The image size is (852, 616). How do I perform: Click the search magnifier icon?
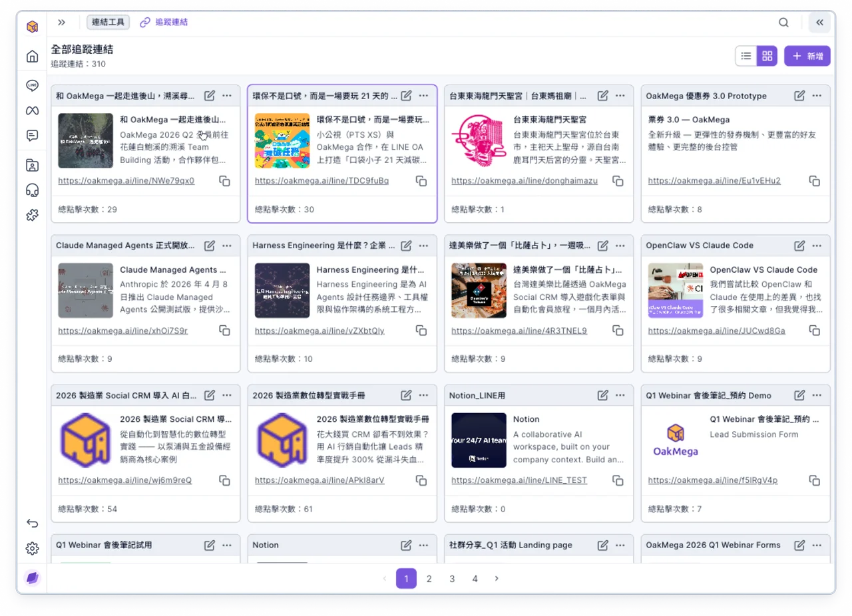click(784, 22)
